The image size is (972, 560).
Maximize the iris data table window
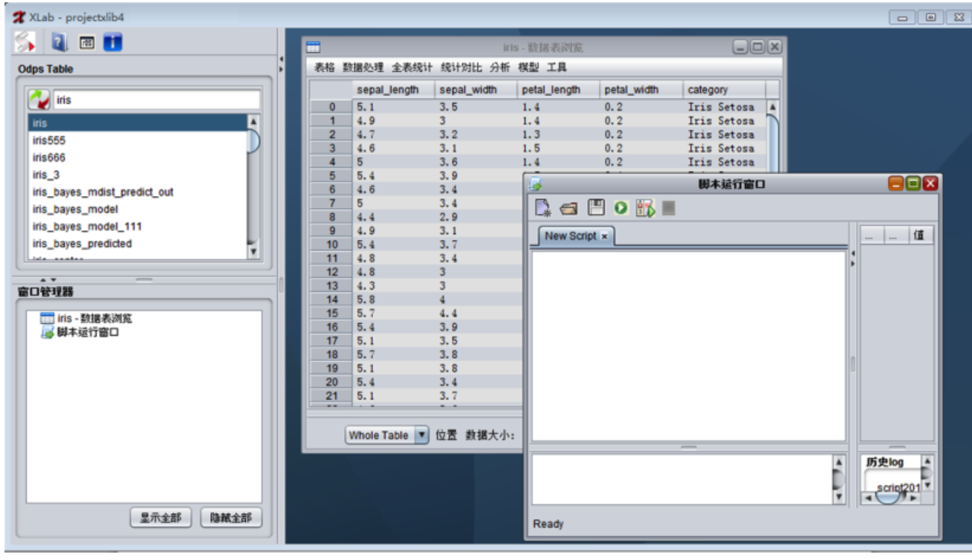coord(757,47)
